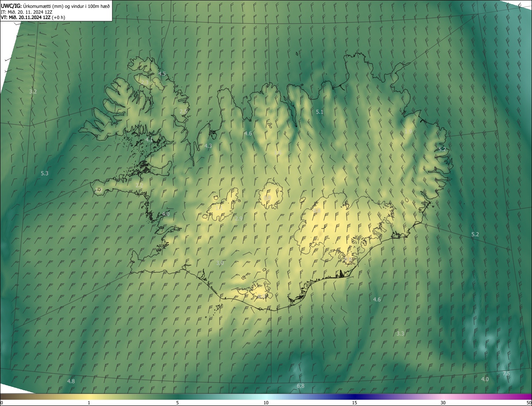Click the 4.8 value label over the sea
The height and width of the screenshot is (406, 532).
[x=71, y=381]
